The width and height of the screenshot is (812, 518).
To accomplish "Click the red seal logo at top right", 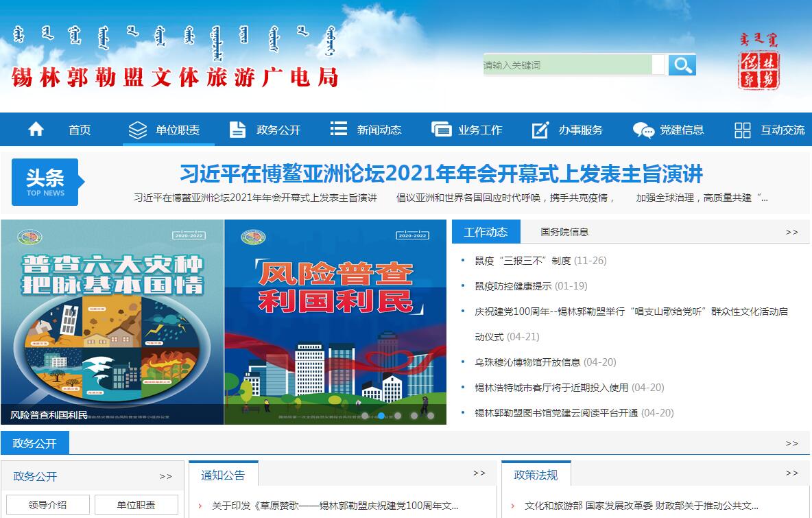I will (759, 62).
